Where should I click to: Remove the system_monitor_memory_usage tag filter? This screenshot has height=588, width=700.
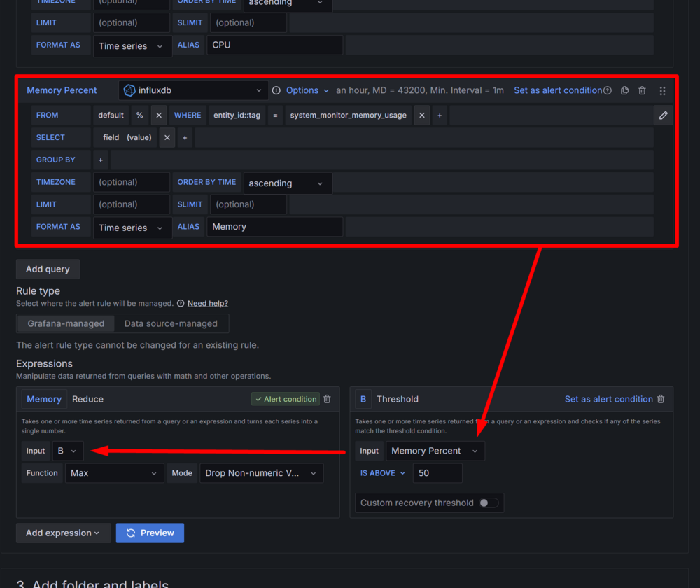click(421, 115)
